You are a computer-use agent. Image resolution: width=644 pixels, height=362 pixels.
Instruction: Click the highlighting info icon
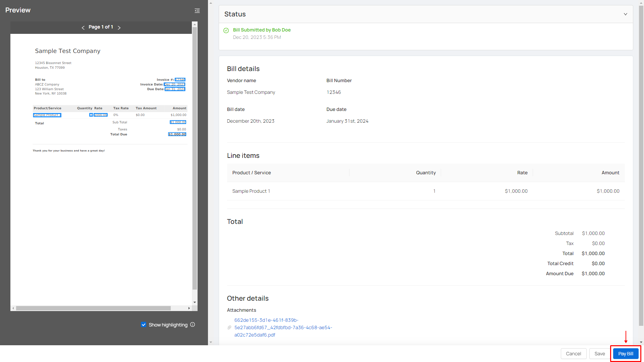click(193, 324)
